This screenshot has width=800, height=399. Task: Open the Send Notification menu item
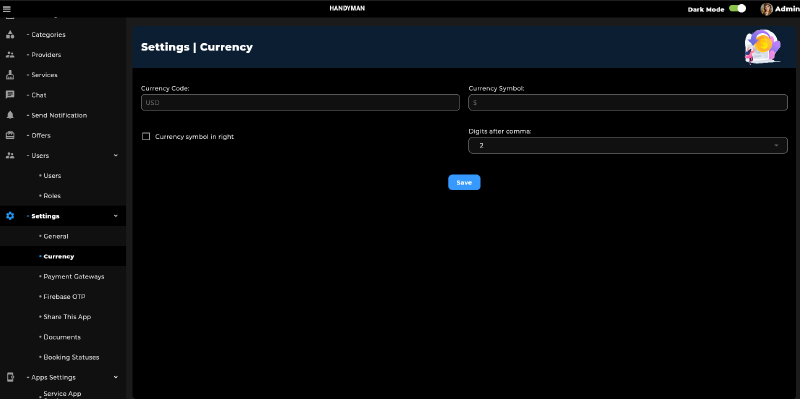59,115
